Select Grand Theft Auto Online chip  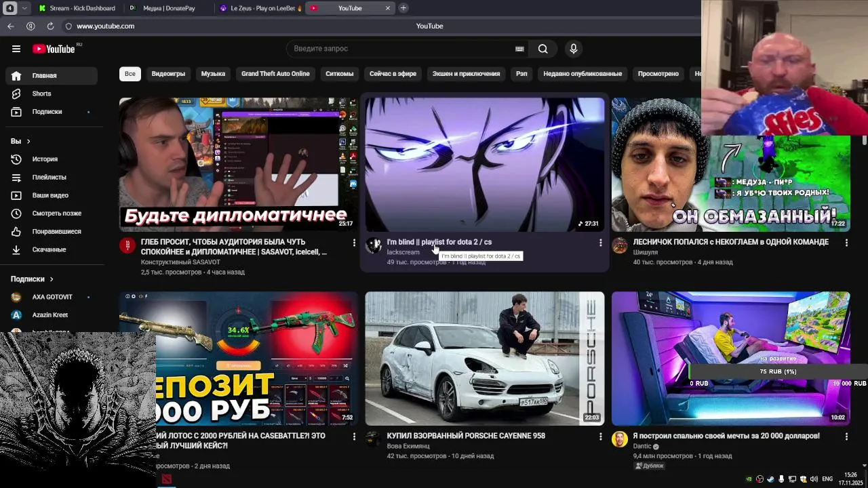pos(275,74)
